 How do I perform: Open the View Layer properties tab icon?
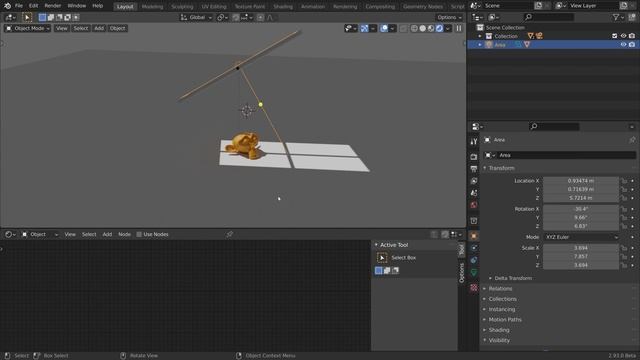(473, 181)
